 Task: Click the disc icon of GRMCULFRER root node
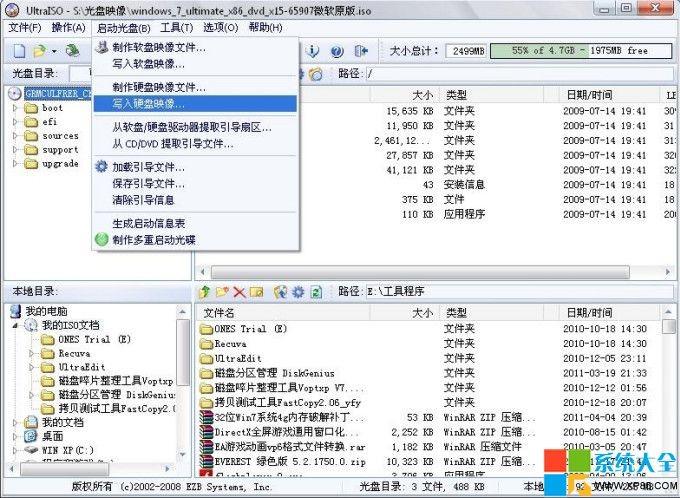click(x=15, y=93)
